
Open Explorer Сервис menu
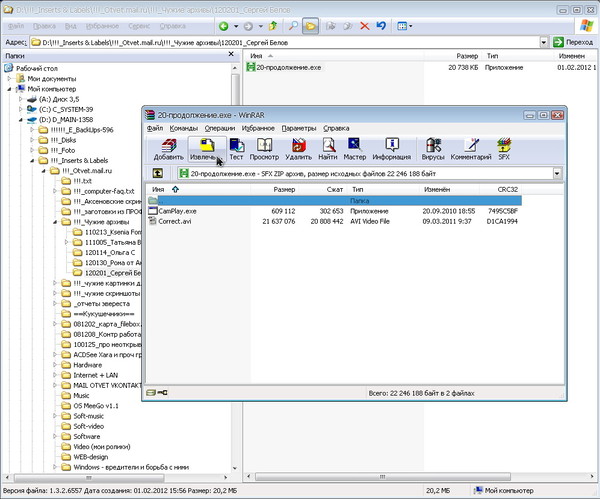pos(139,26)
